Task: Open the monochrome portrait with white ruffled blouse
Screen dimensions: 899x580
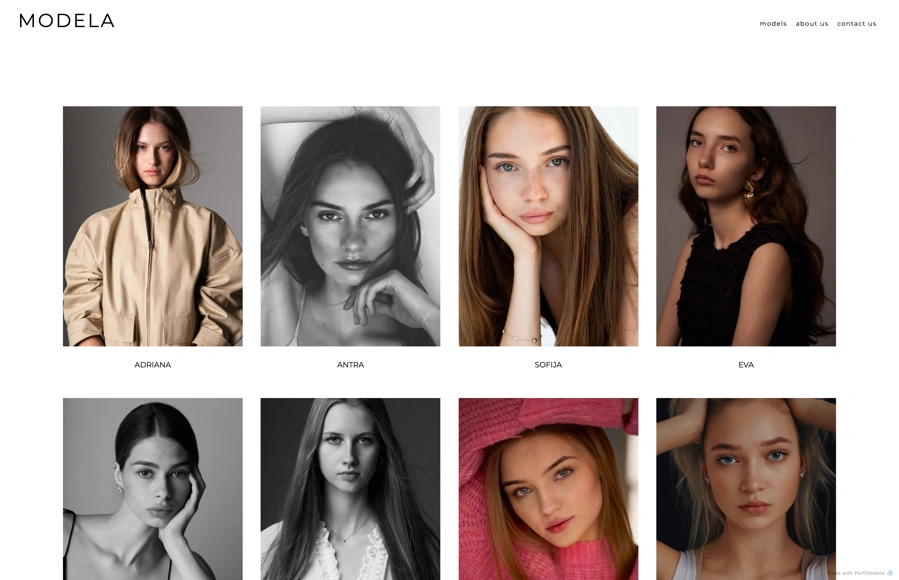Action: (x=350, y=489)
